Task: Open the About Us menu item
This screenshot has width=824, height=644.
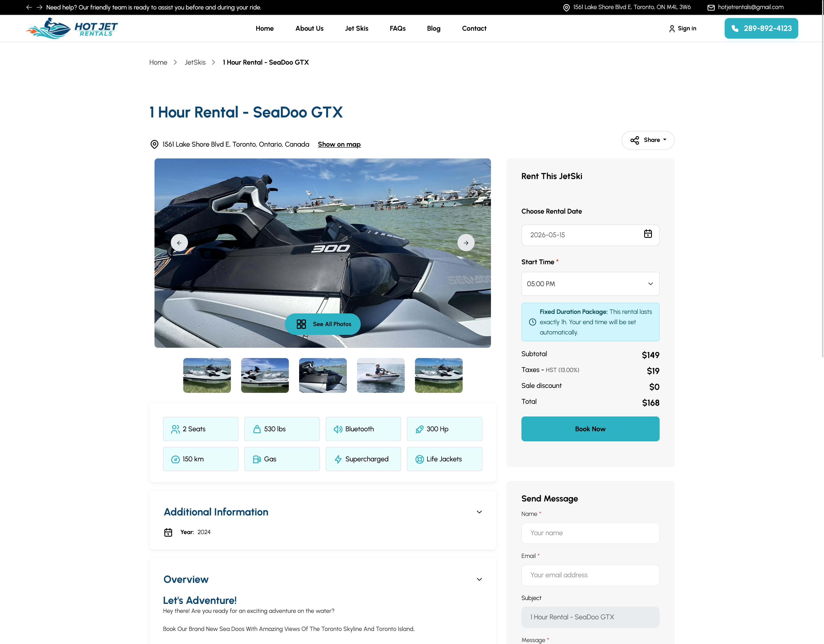Action: [309, 28]
